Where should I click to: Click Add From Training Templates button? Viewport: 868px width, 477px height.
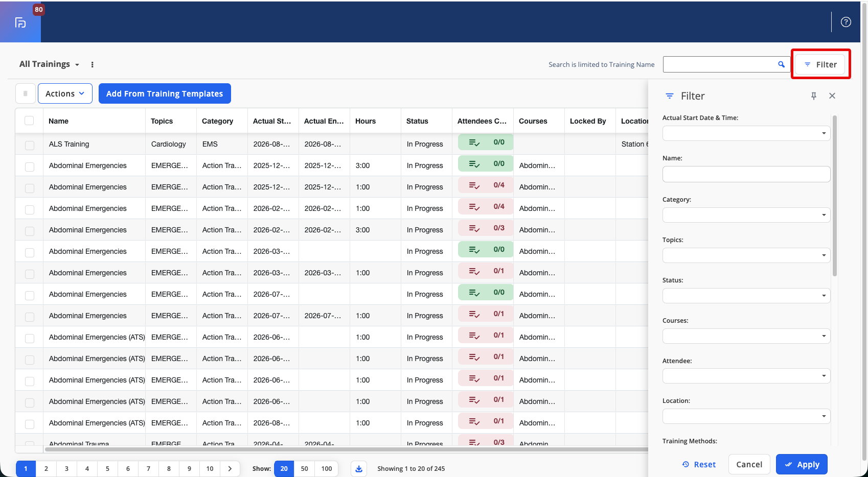(x=165, y=93)
